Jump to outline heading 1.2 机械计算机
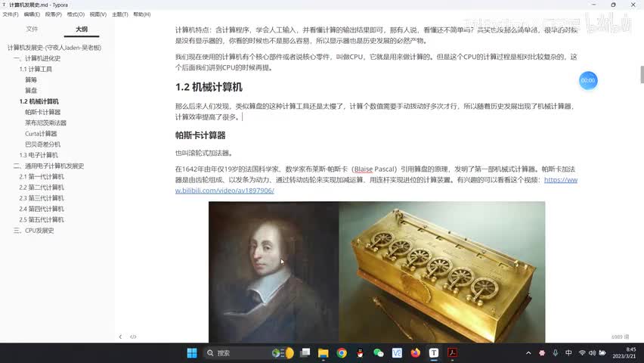The image size is (644, 363). pyautogui.click(x=39, y=101)
